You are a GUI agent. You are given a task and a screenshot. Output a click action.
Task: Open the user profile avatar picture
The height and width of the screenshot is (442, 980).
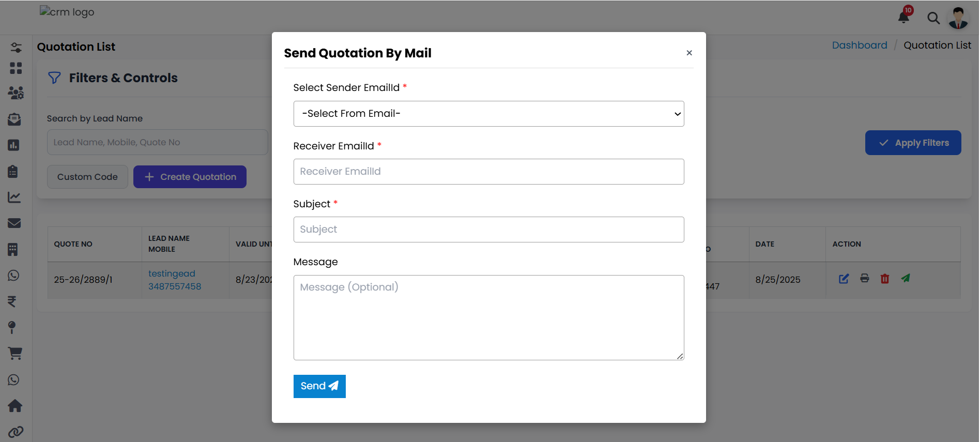959,17
